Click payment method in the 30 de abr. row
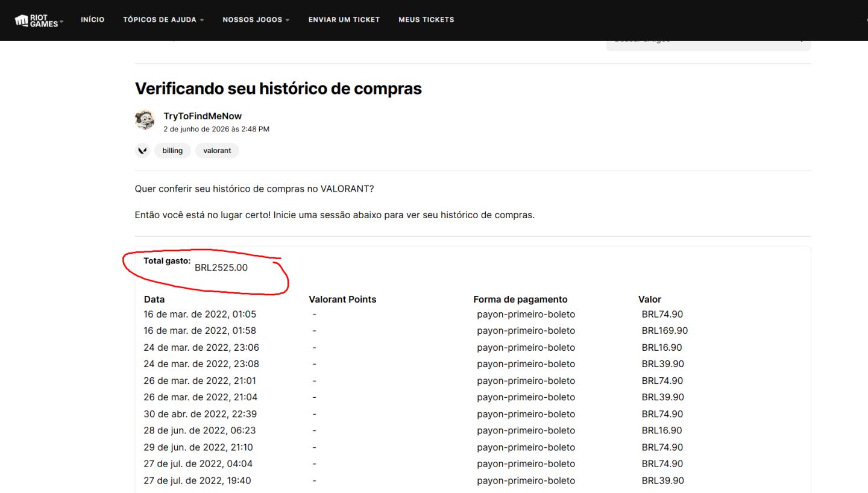Screen dimensions: 868x493 (526, 413)
